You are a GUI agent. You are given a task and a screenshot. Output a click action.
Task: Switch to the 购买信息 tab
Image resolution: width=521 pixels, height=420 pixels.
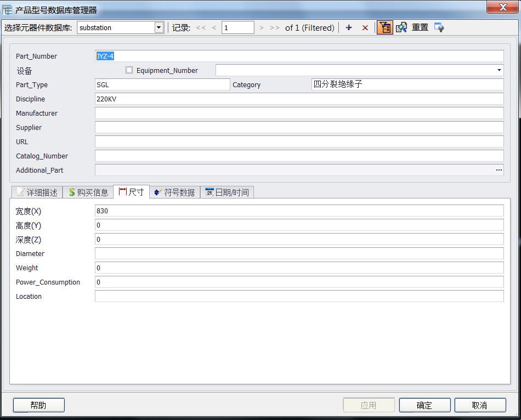pyautogui.click(x=88, y=192)
